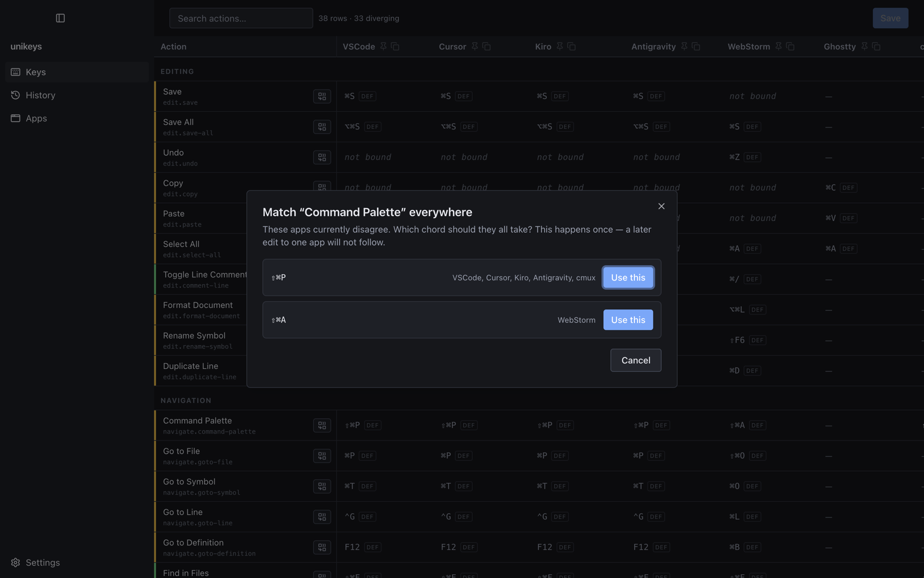Image resolution: width=924 pixels, height=578 pixels.
Task: Click the match-everywhere icon in the Undo row
Action: (x=322, y=157)
